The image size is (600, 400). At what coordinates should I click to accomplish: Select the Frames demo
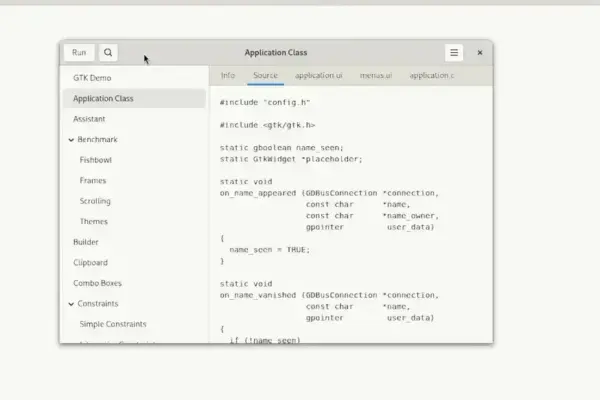(134, 181)
